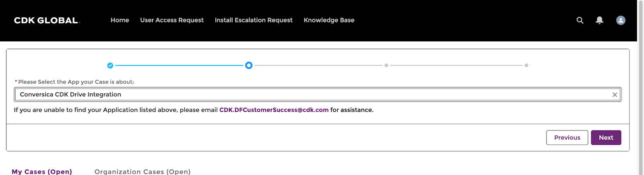Open User Access Request page
This screenshot has height=175, width=644.
point(172,20)
